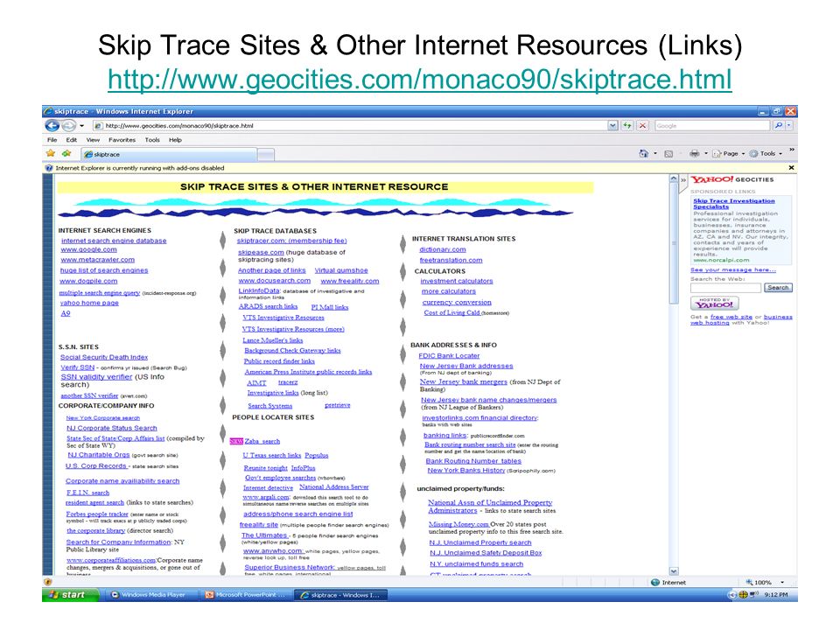Click the skiptrace Internet Explorer taskbar button

339,595
